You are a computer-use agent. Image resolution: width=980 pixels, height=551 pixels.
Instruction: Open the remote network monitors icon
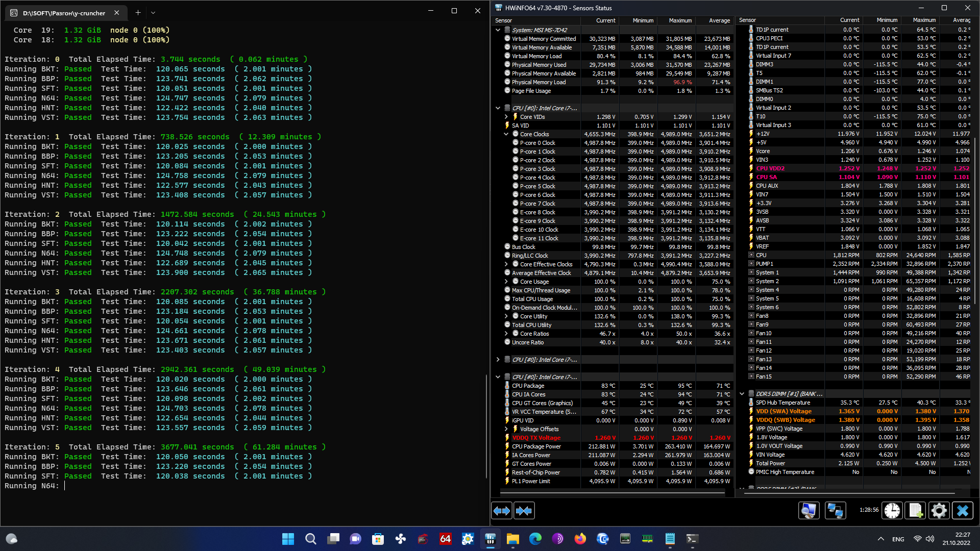coord(835,511)
